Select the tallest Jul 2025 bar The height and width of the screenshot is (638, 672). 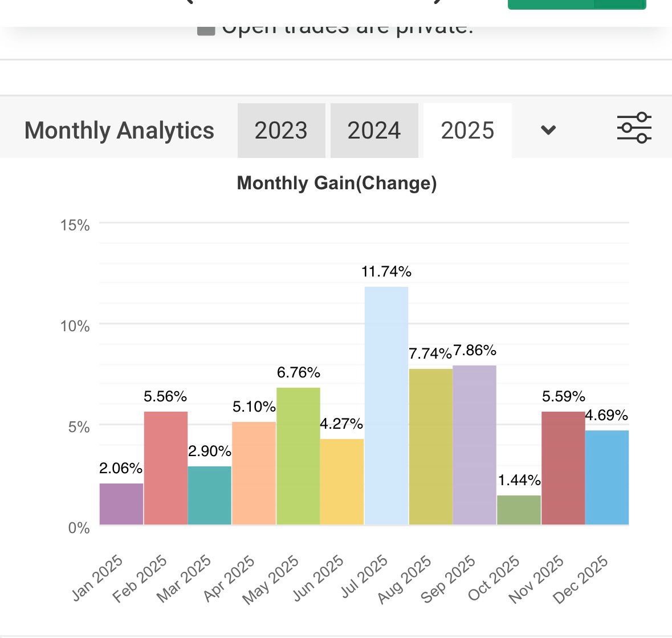[386, 406]
